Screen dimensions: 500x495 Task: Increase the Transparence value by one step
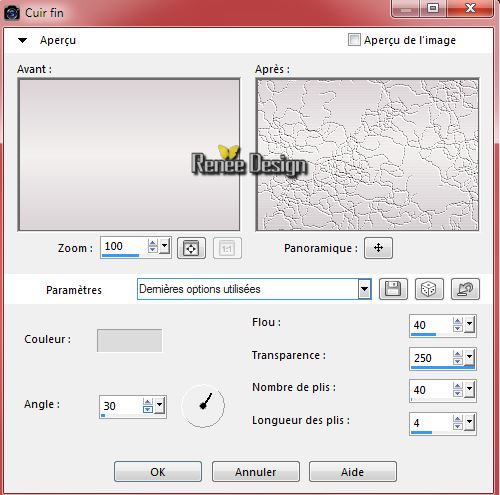click(458, 354)
